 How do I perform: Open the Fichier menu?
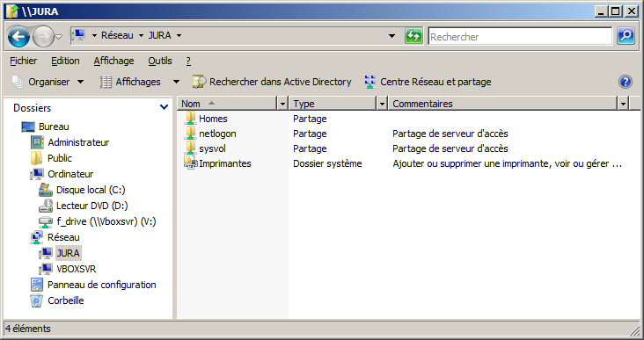[x=24, y=61]
